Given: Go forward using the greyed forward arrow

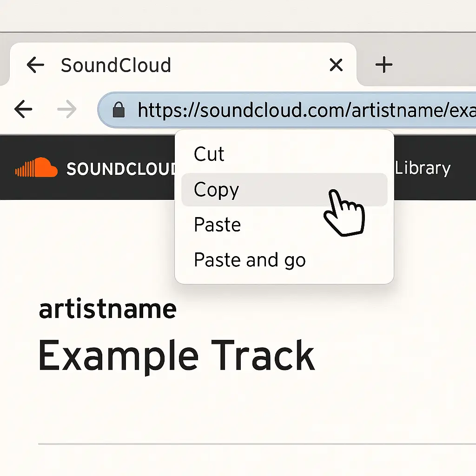Looking at the screenshot, I should click(x=67, y=109).
